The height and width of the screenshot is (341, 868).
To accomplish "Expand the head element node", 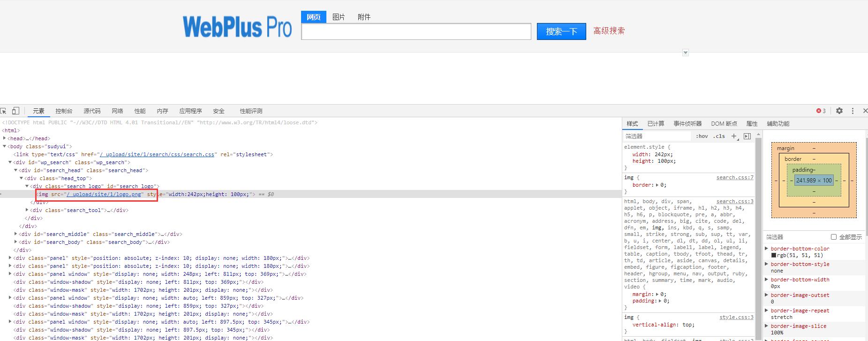I will point(5,138).
